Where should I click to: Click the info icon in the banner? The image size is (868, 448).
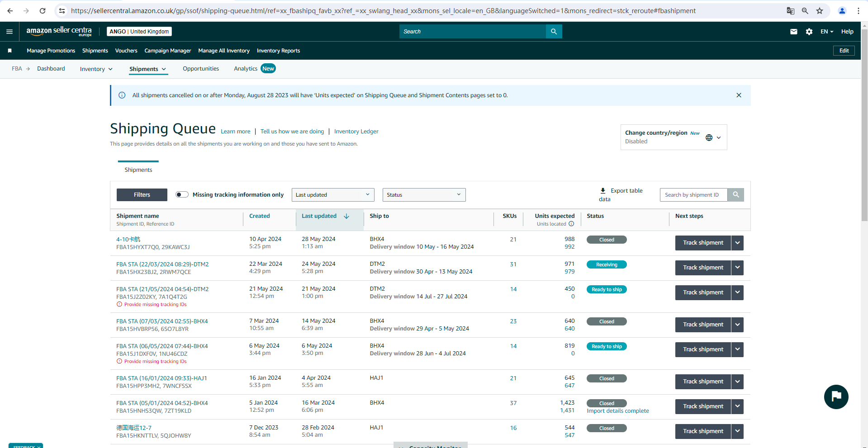point(122,95)
